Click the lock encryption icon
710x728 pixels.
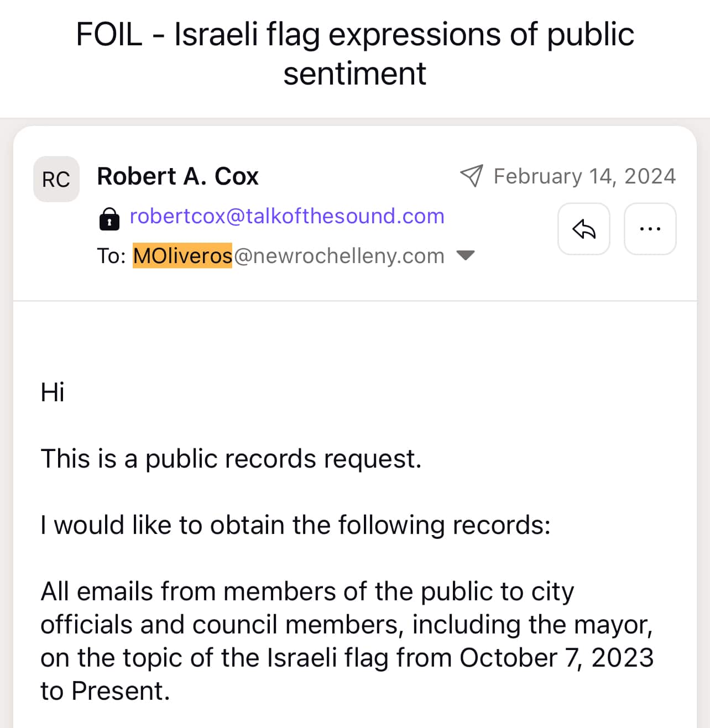(109, 219)
